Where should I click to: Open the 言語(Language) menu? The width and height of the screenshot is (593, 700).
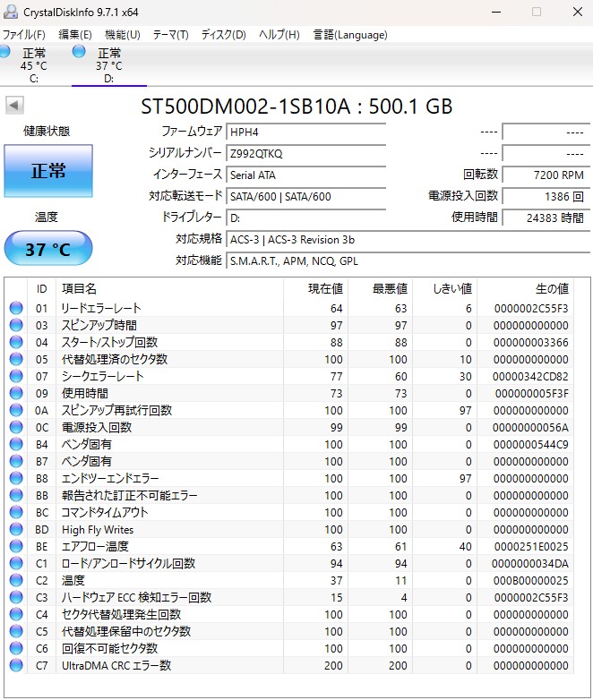coord(350,35)
